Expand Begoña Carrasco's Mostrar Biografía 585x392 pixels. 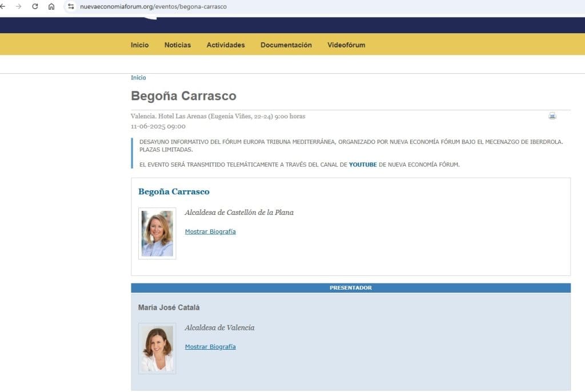[x=210, y=231]
